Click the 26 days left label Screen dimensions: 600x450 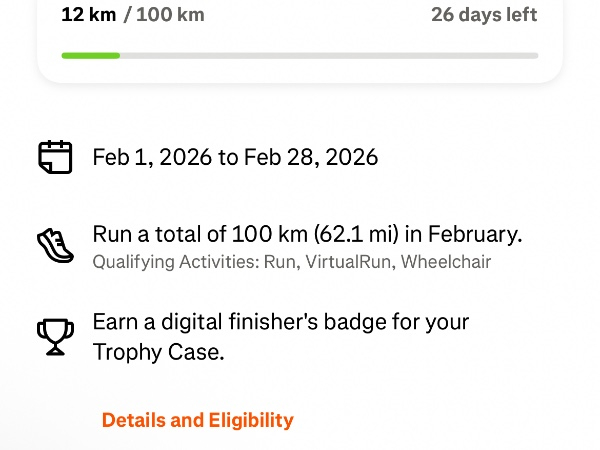pyautogui.click(x=484, y=15)
